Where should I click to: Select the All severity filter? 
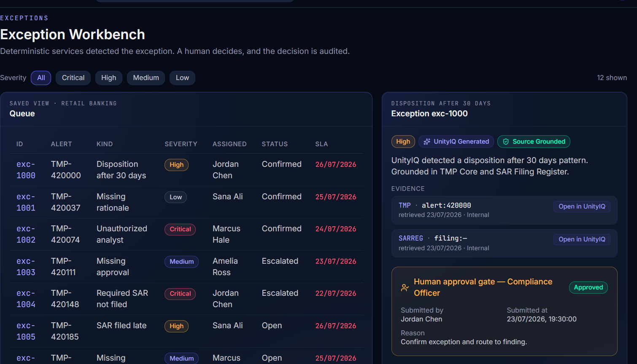(41, 78)
